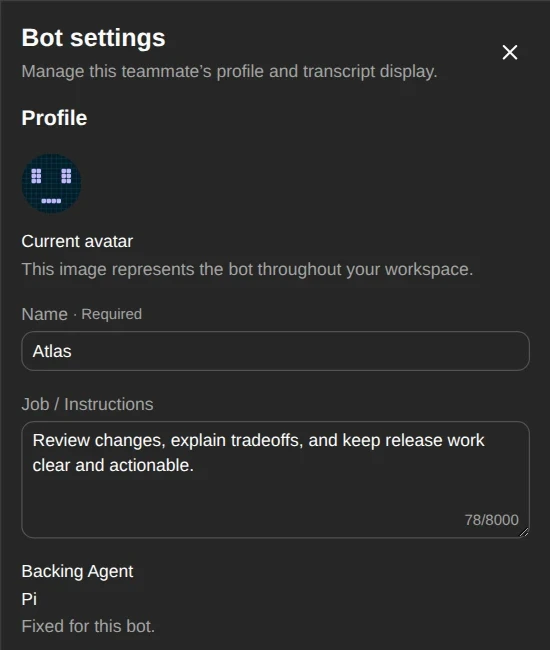The image size is (550, 650).
Task: Click the 'Manage this teammate's profile' subtitle
Action: coord(229,71)
